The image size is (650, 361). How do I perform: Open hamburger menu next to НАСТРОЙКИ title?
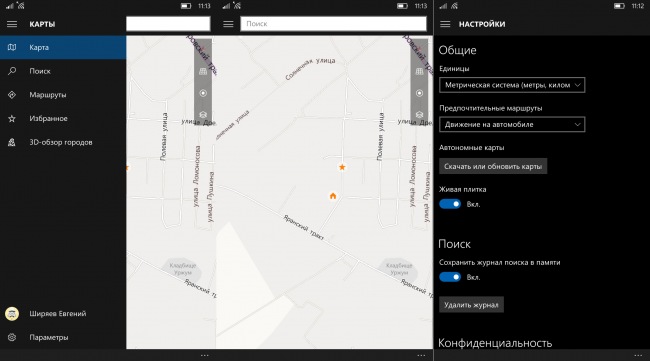click(x=445, y=24)
